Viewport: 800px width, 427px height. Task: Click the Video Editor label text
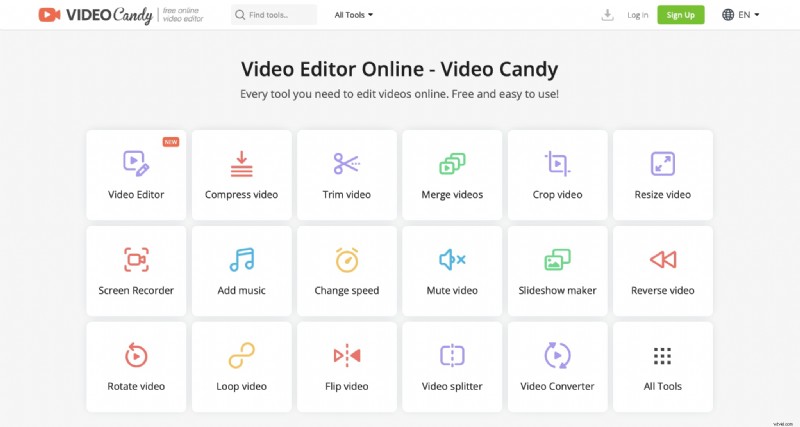(x=136, y=194)
